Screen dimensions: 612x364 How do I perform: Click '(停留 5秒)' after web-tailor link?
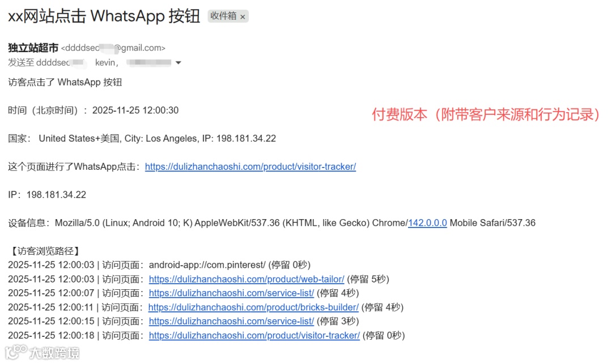coord(368,279)
